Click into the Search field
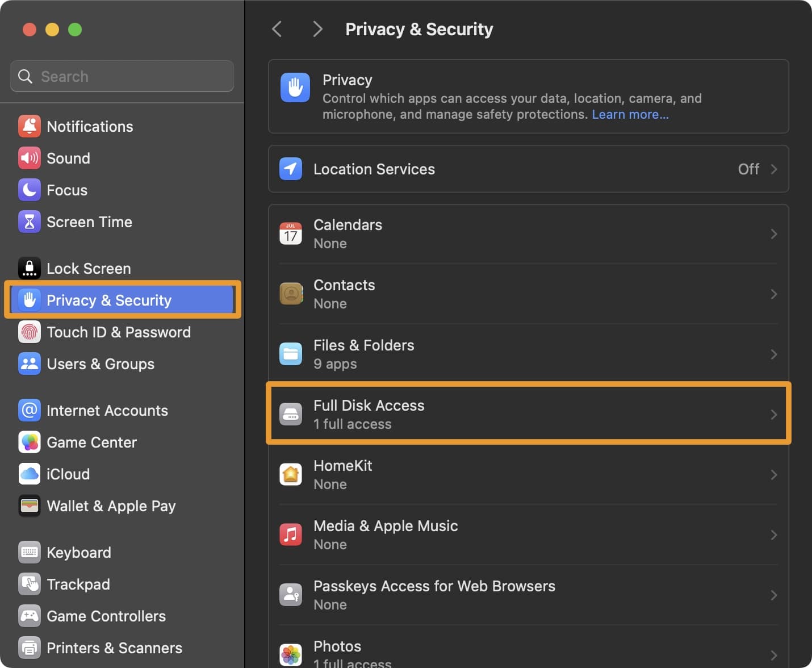Screen dimensions: 812x668 click(122, 76)
